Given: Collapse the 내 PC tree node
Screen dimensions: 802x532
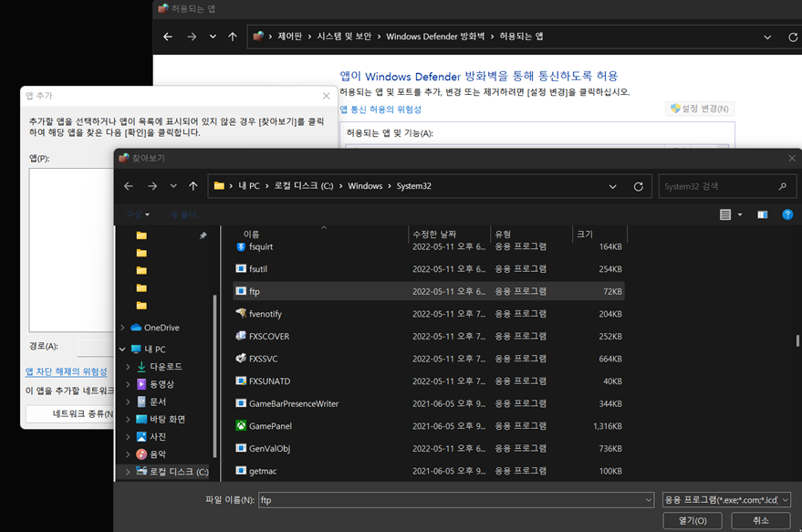Looking at the screenshot, I should tap(122, 349).
